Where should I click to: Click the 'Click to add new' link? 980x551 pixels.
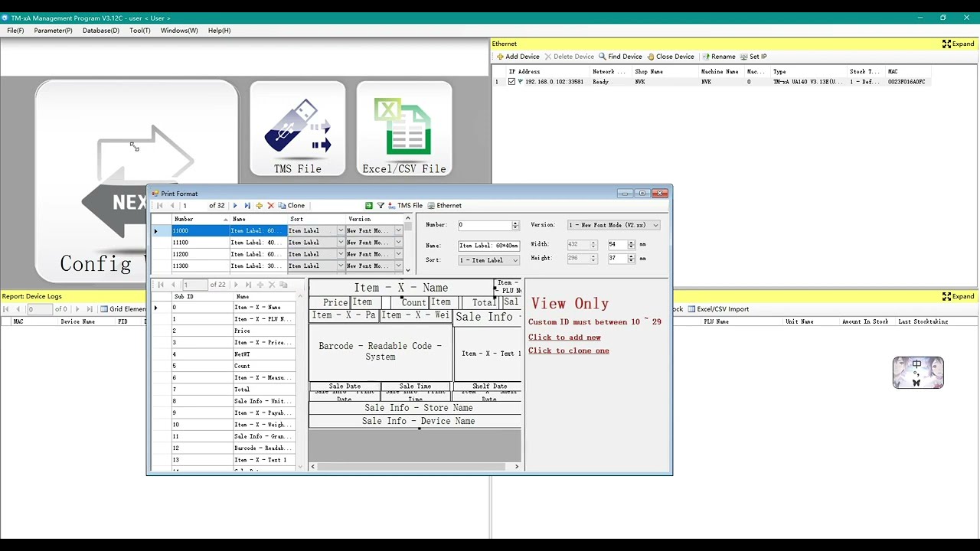564,337
